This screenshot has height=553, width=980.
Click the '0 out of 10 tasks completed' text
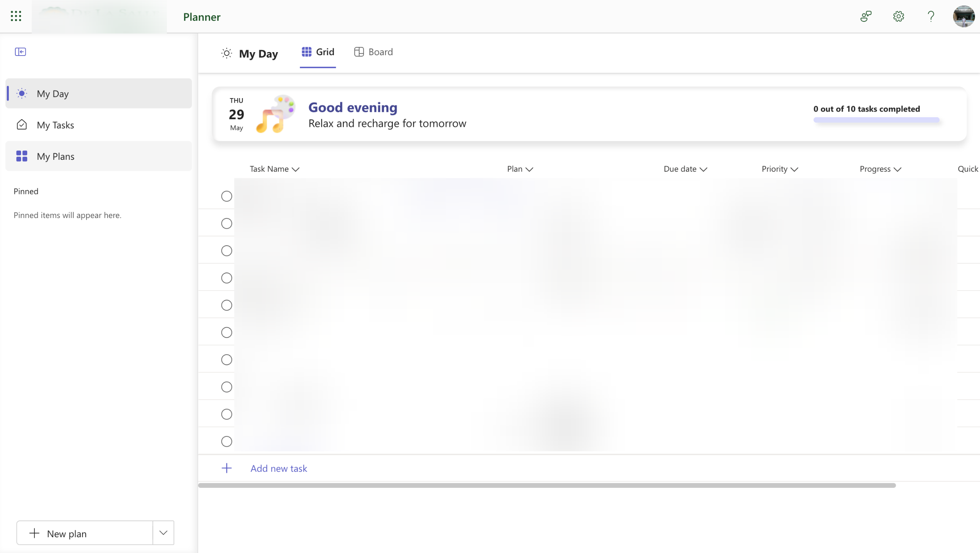[866, 109]
